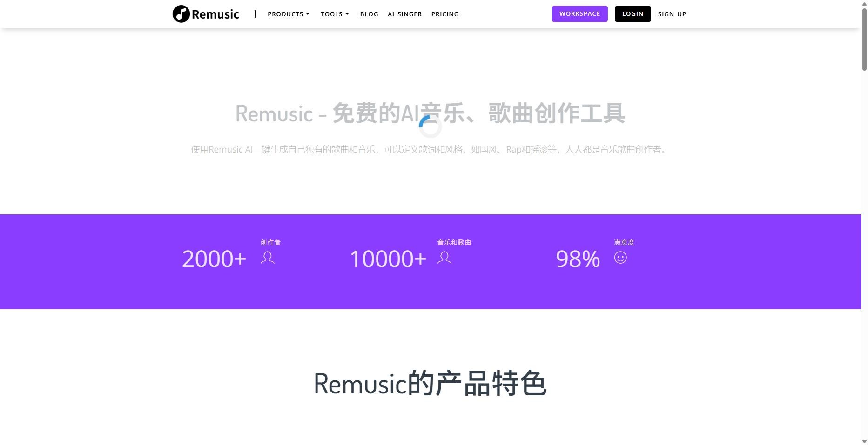This screenshot has width=868, height=445.
Task: Click the smiley face satisfaction icon
Action: click(x=620, y=258)
